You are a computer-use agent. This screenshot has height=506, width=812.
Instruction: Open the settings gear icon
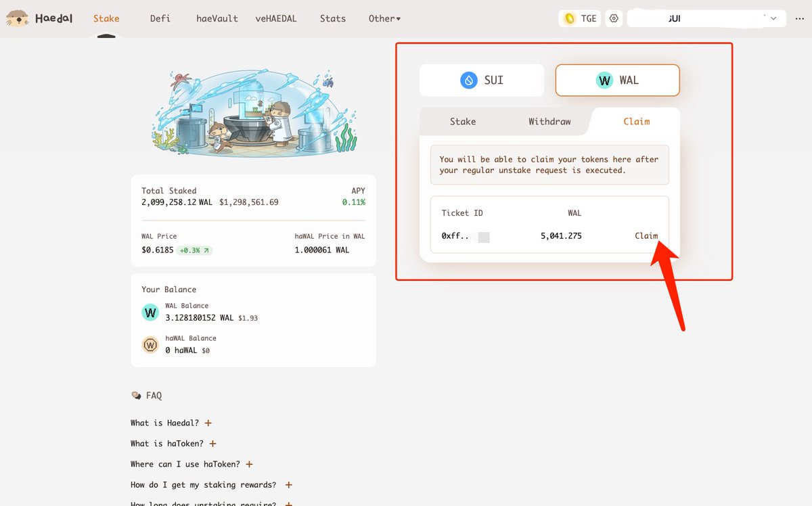pyautogui.click(x=614, y=18)
